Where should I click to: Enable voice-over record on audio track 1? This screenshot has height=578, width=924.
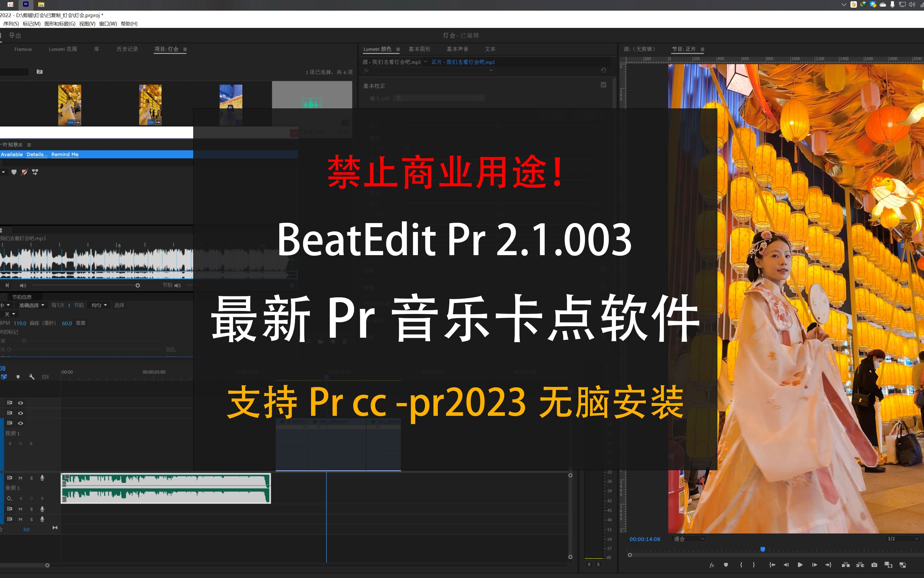click(42, 478)
